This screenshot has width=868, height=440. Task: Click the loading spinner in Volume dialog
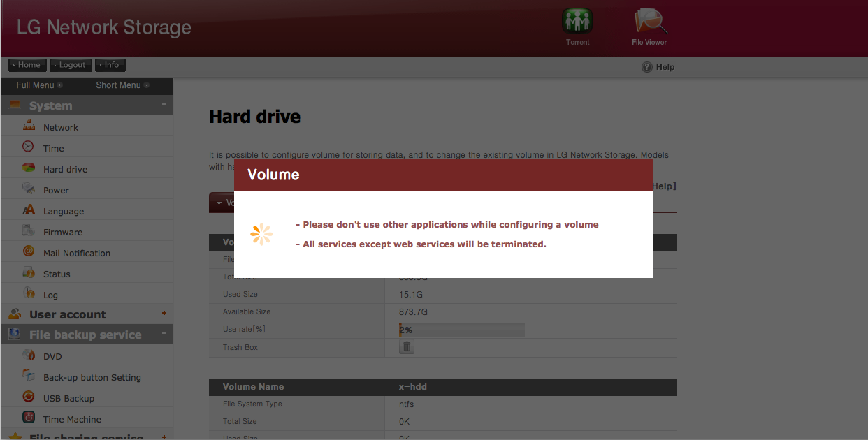click(261, 234)
